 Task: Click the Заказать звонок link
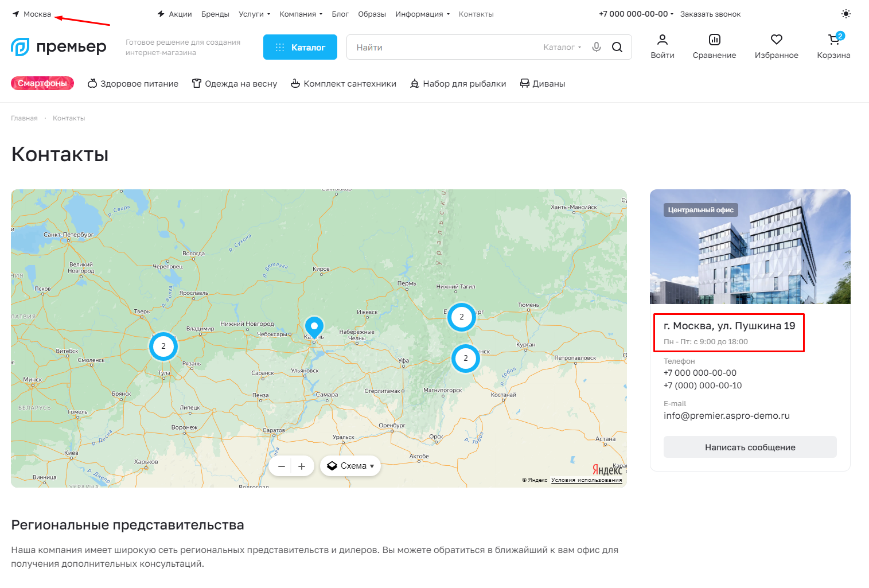tap(711, 14)
